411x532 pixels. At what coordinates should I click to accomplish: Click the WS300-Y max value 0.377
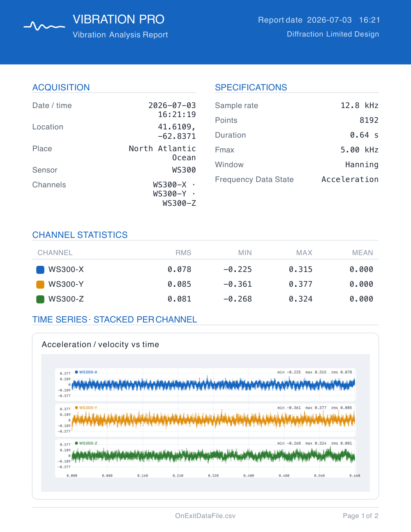click(x=300, y=284)
